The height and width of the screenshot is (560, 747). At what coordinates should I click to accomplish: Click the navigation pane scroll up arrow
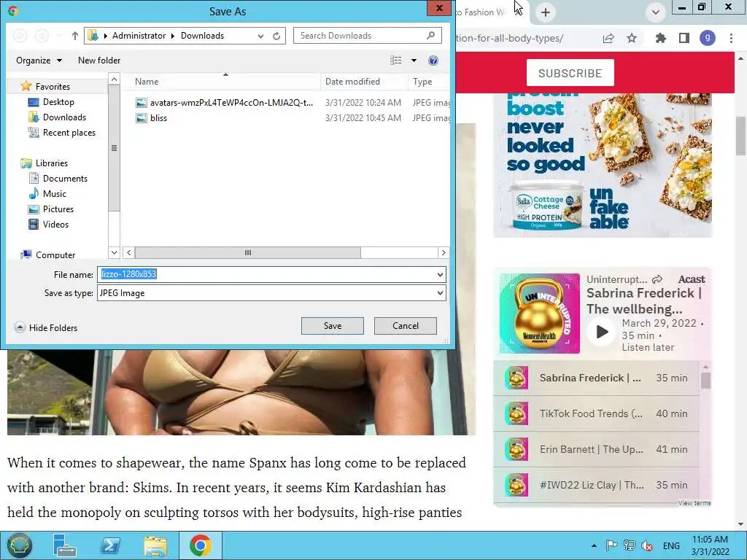[114, 79]
